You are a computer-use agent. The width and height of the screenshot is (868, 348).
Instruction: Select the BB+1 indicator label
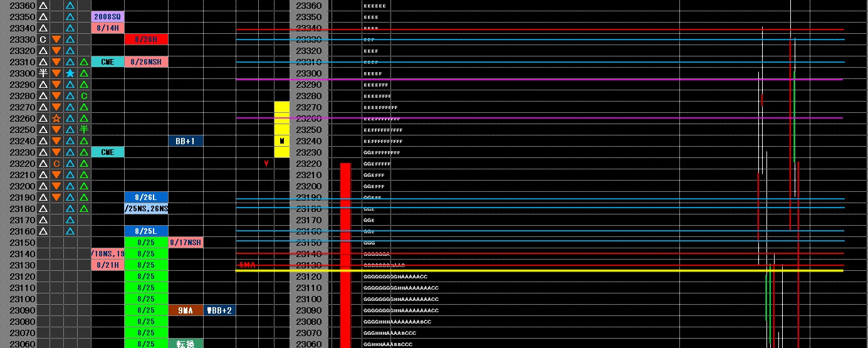pyautogui.click(x=186, y=141)
